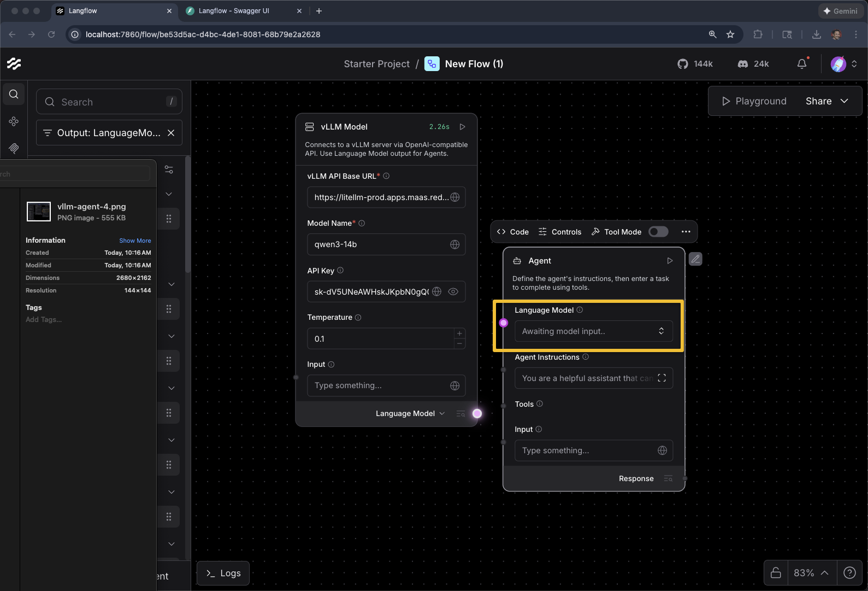Screen dimensions: 868x591
Task: Open the help question mark icon
Action: 849,572
